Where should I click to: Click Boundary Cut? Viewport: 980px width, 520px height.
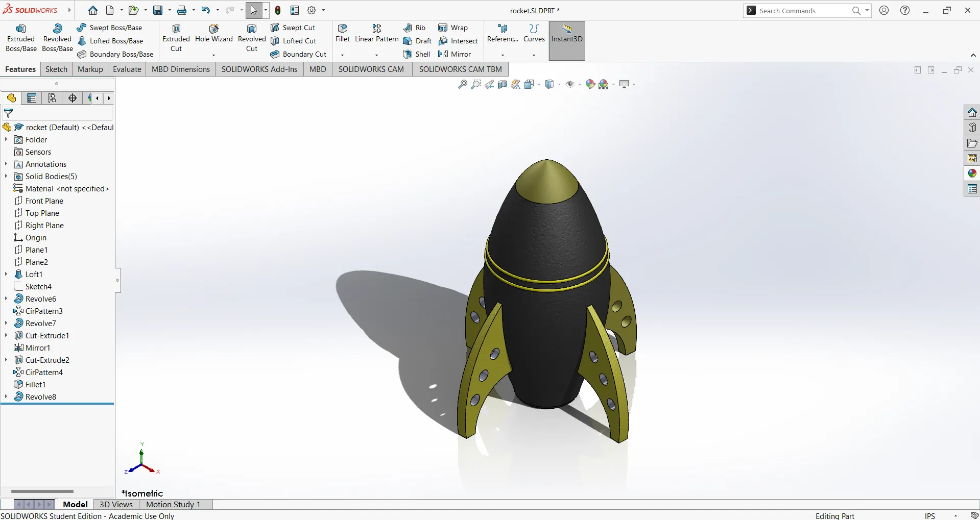[x=298, y=54]
